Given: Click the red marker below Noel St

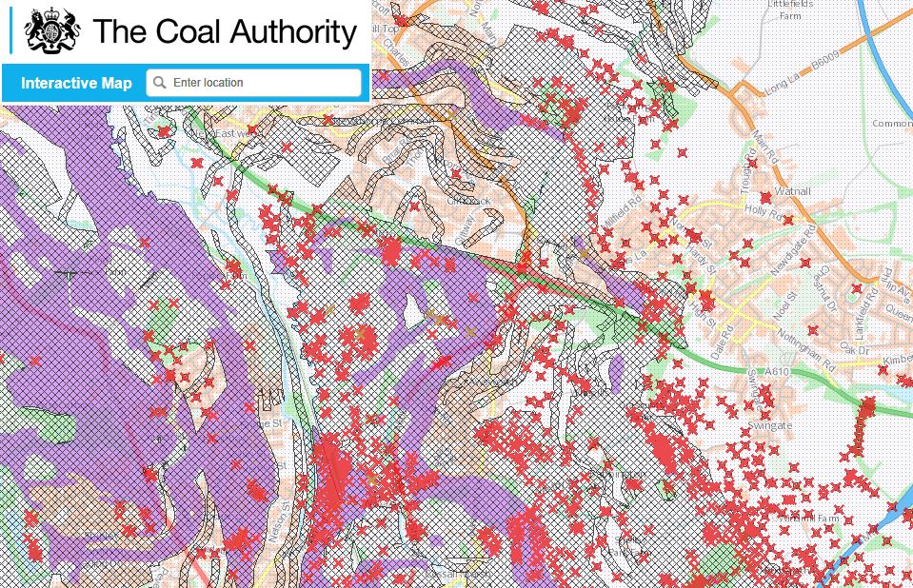Looking at the screenshot, I should 813,330.
